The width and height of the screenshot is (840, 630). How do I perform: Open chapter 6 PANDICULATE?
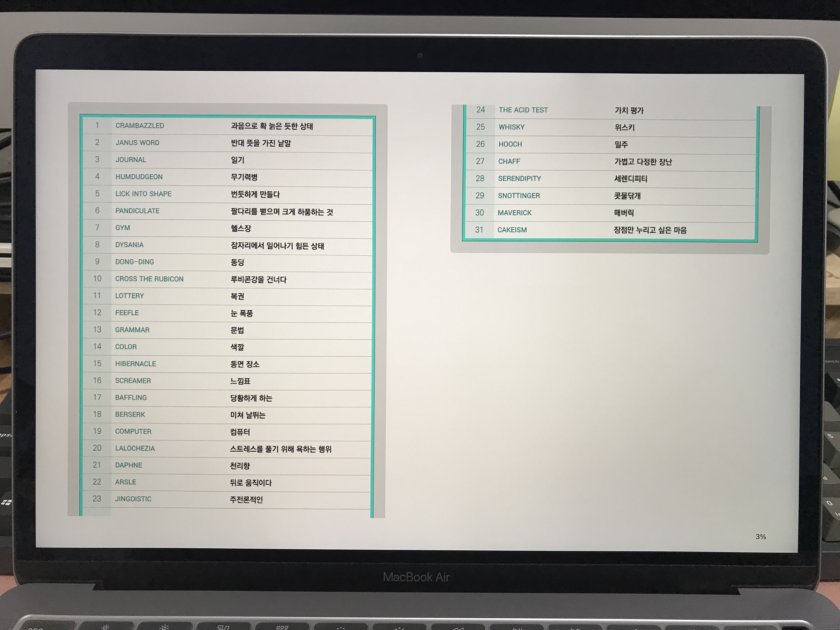137,211
